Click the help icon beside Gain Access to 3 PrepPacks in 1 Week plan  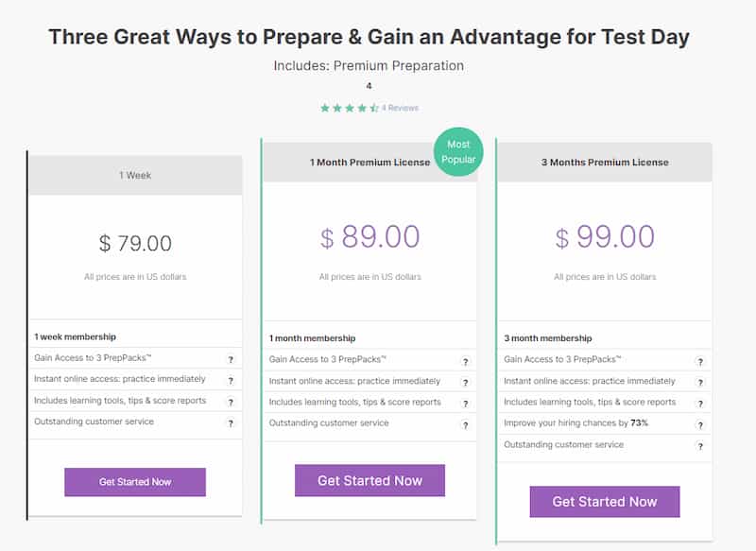pyautogui.click(x=232, y=359)
